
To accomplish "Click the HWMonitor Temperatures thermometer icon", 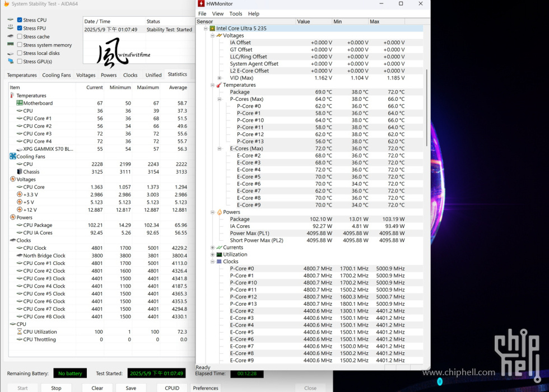I will point(220,85).
